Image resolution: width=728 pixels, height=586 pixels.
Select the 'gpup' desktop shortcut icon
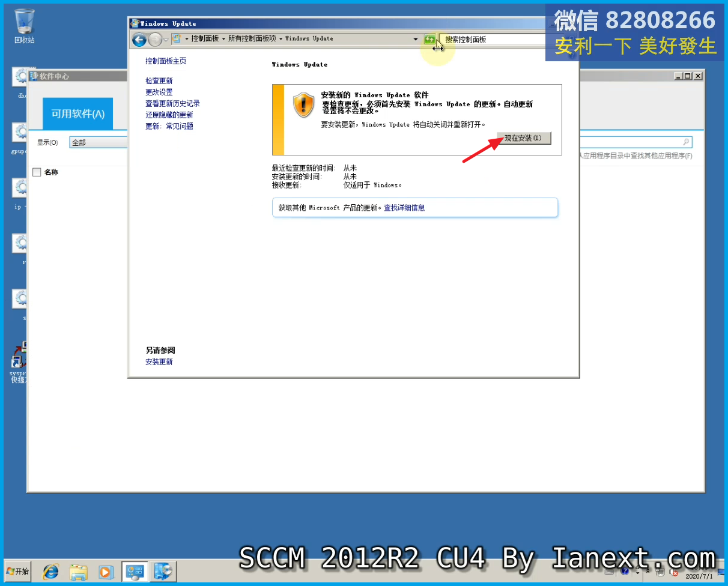coord(20,139)
